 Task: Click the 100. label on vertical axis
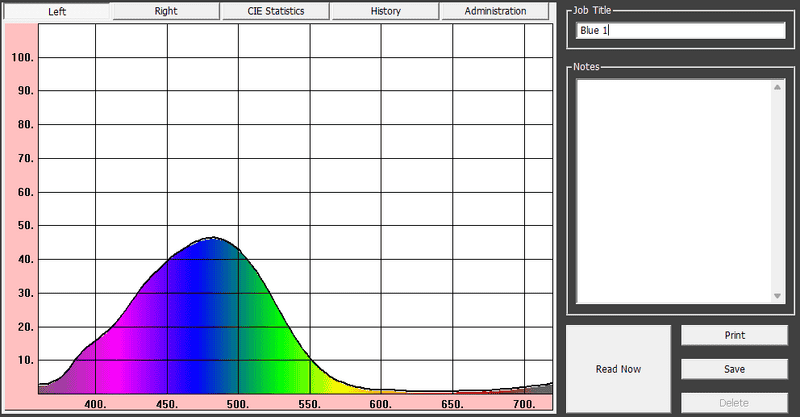(x=22, y=57)
